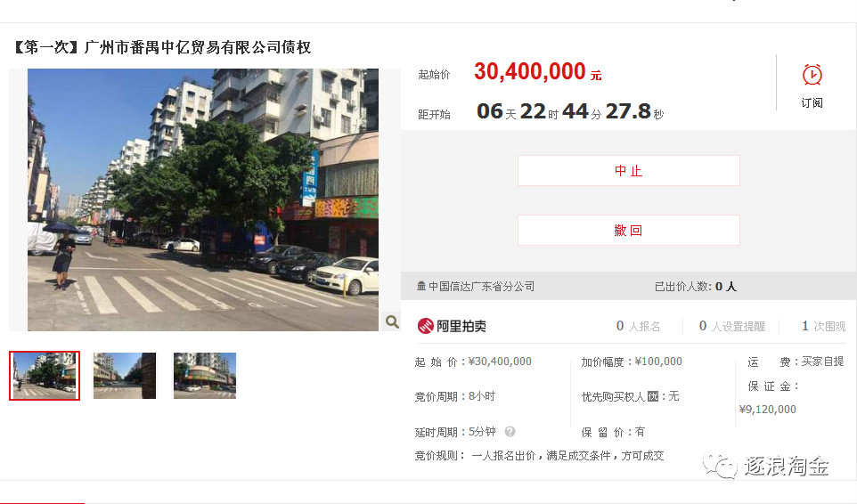The image size is (857, 504).
Task: Click the auction title 广州市番禺中亿贸易有限公司债权
Action: [198, 47]
